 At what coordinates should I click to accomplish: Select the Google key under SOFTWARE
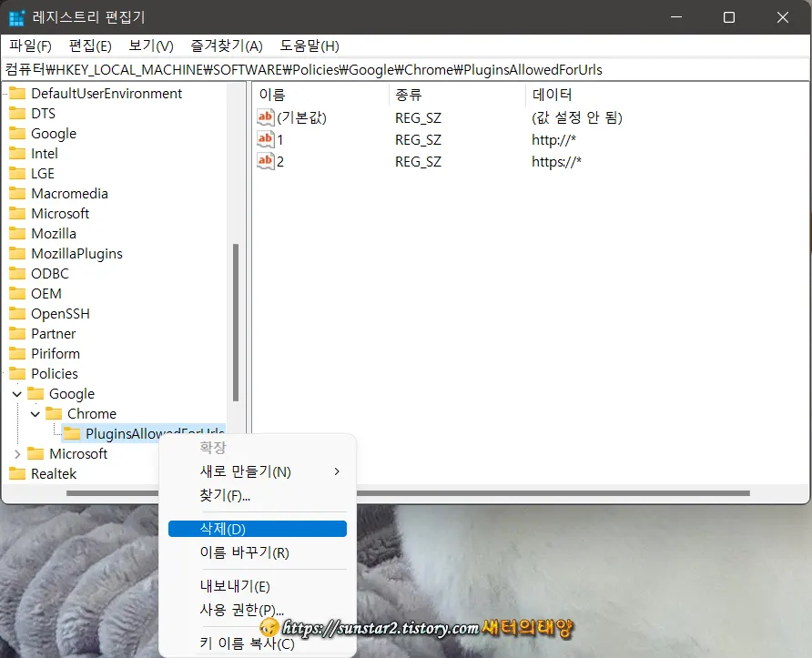(54, 134)
